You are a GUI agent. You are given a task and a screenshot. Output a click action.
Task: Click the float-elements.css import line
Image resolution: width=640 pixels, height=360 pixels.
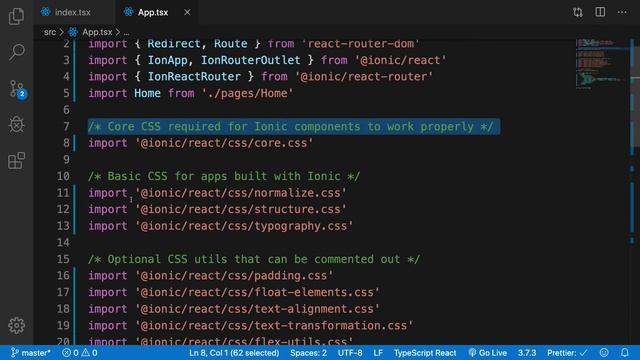(x=234, y=292)
